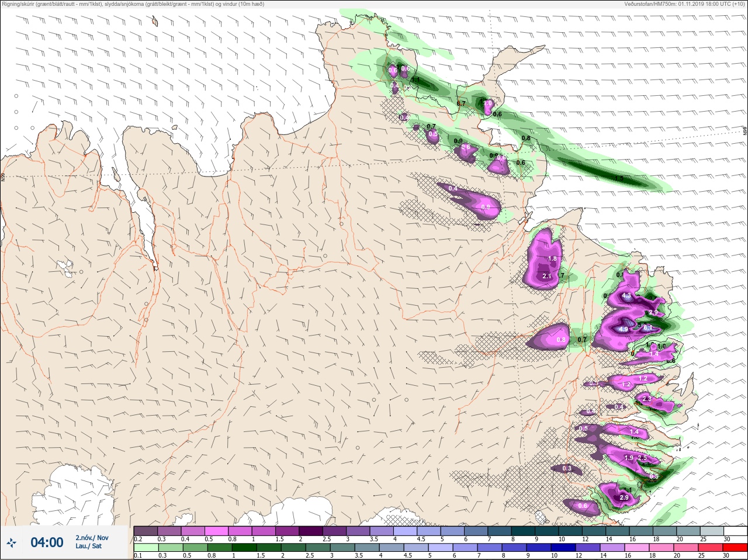
Task: Pick the dark teal 9–10 swatch in the upper legend
Action: [547, 531]
